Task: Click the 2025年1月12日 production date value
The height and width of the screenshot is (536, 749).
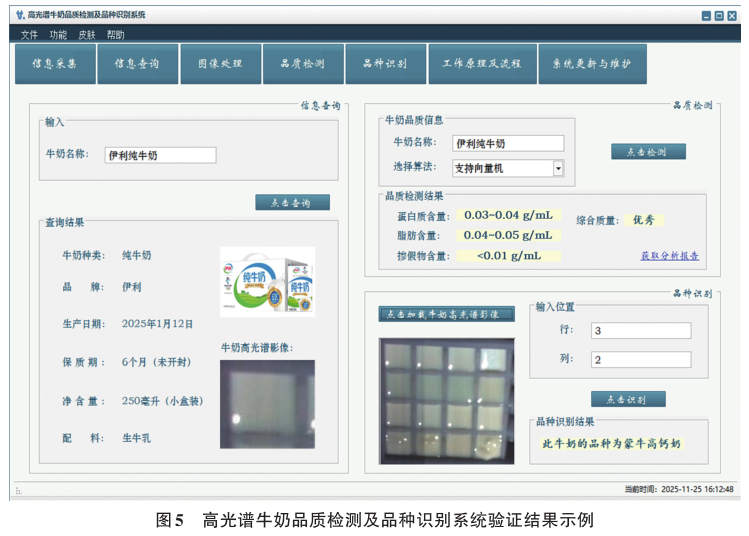Action: [x=157, y=324]
